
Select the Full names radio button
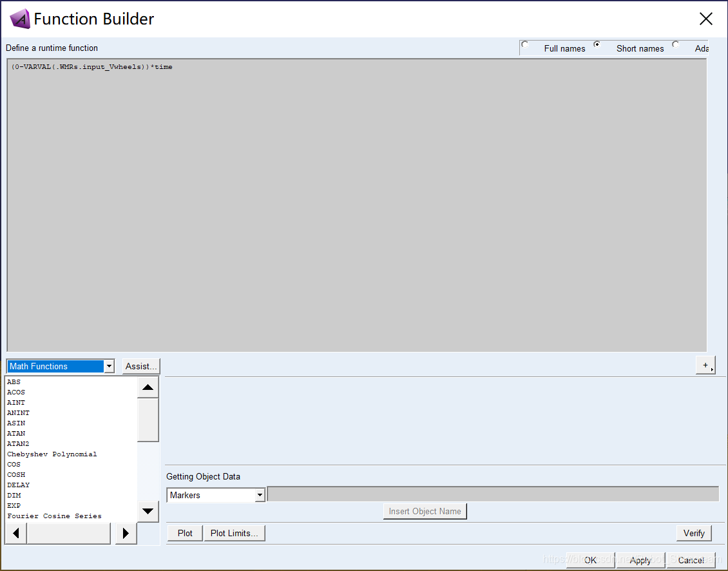pos(525,45)
